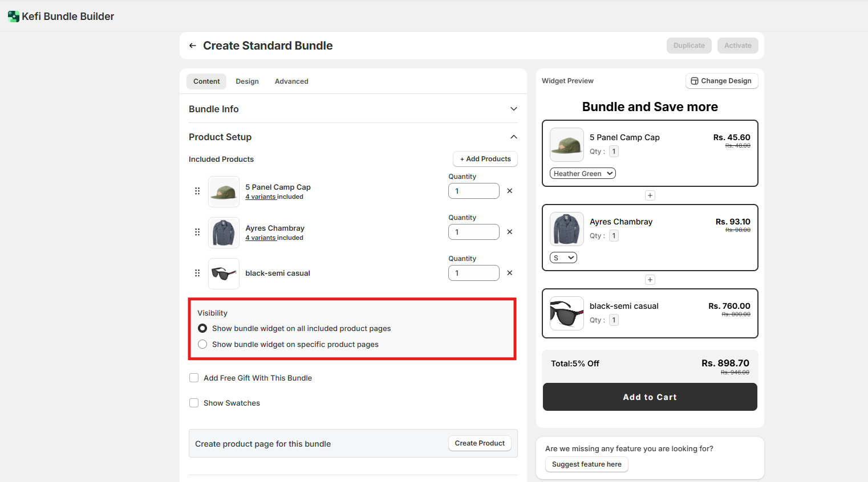Remove black-semi casual with X icon
This screenshot has width=868, height=482.
[x=510, y=273]
